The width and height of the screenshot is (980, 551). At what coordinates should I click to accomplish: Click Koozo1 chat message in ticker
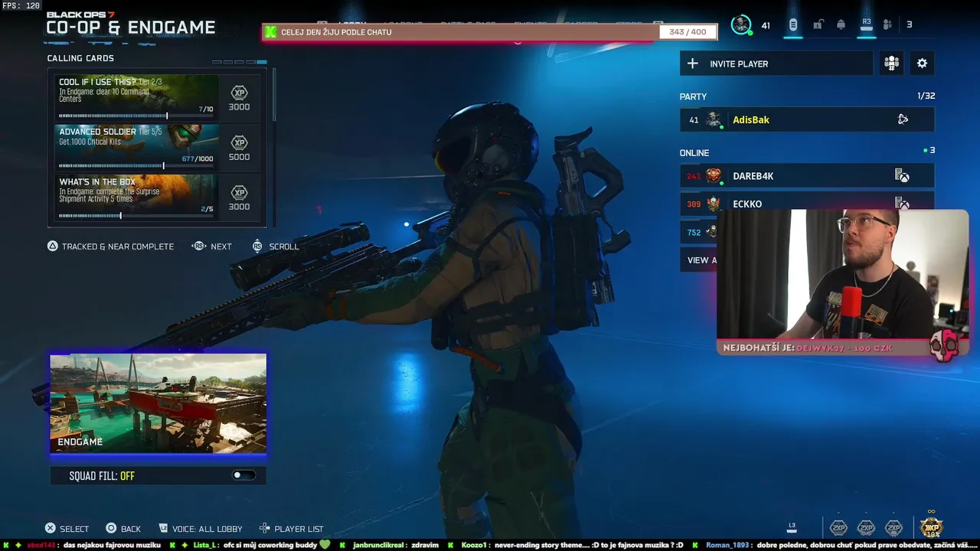point(572,545)
